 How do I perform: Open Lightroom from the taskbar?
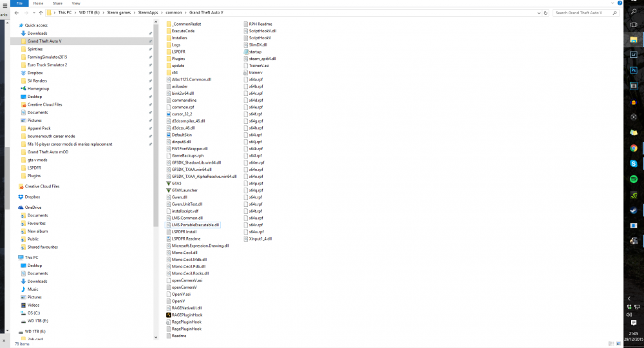pos(634,55)
